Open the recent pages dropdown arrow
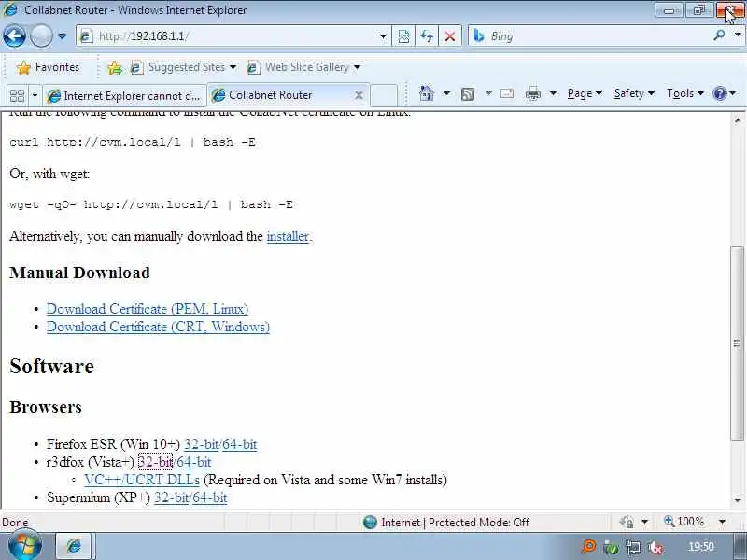 click(x=62, y=36)
